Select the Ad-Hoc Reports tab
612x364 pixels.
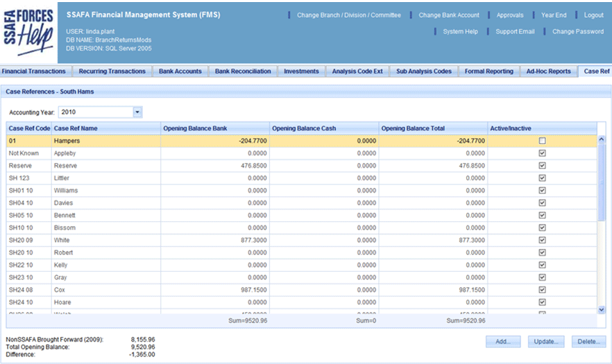(548, 71)
